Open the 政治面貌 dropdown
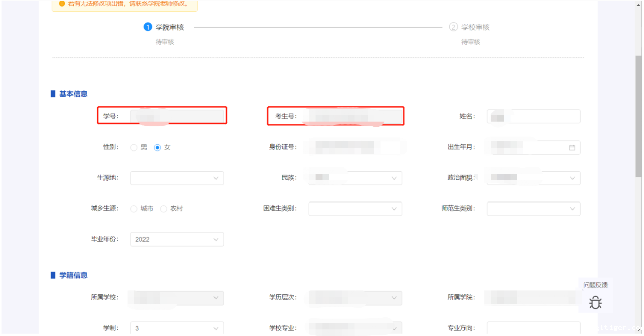Screen dimensions: 644x336 click(533, 178)
